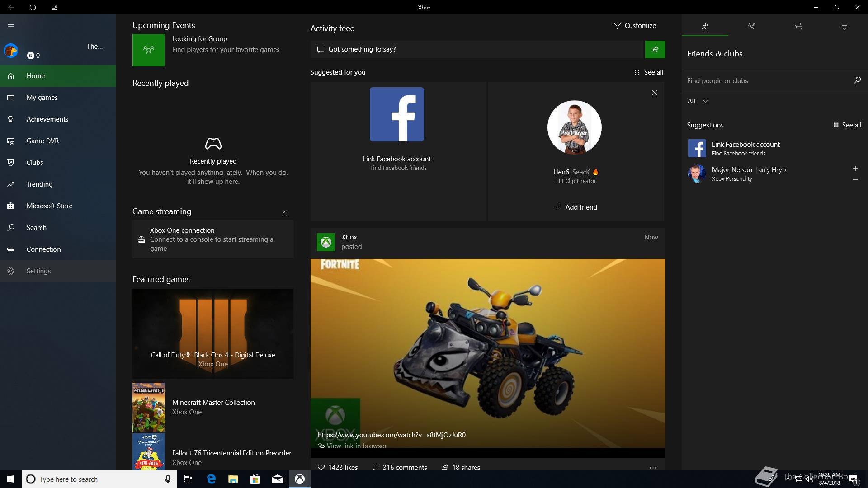868x488 pixels.
Task: See all friend suggestions in right panel
Action: pyautogui.click(x=847, y=125)
